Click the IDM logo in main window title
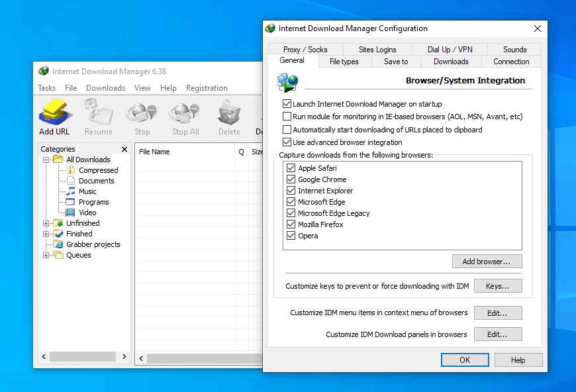Screen dimensions: 576x392 pyautogui.click(x=44, y=71)
